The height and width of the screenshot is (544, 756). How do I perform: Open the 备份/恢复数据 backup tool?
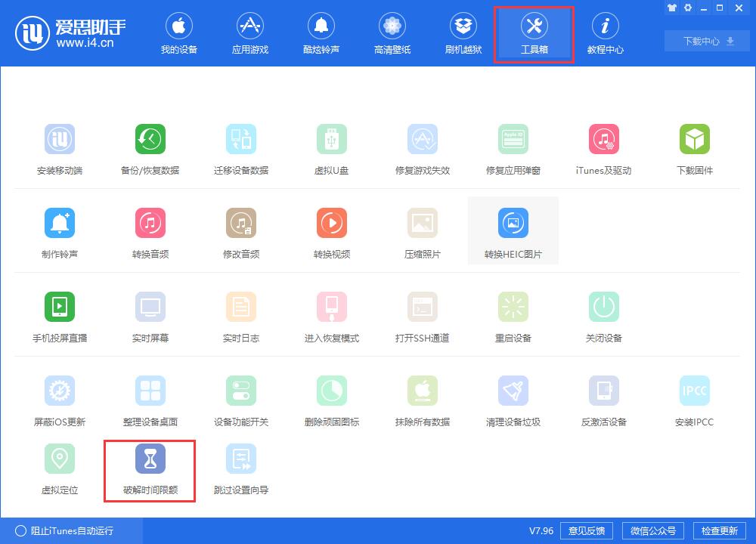coord(150,146)
